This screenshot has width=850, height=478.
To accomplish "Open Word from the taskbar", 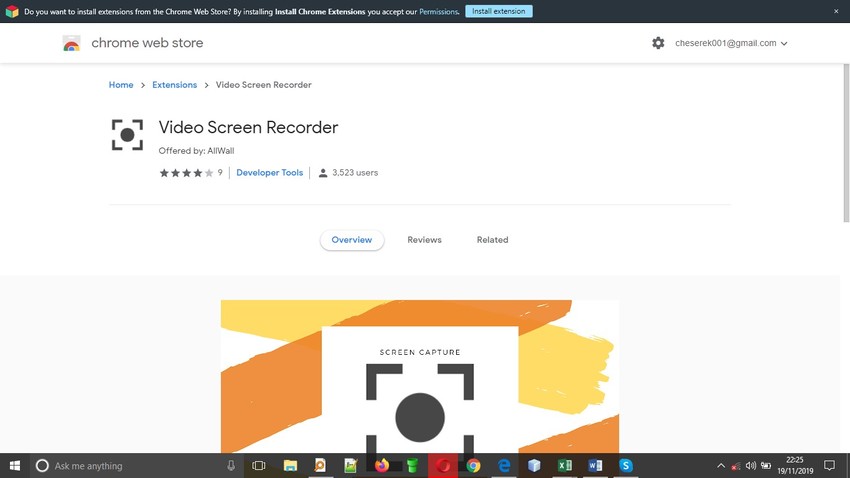I will click(595, 466).
